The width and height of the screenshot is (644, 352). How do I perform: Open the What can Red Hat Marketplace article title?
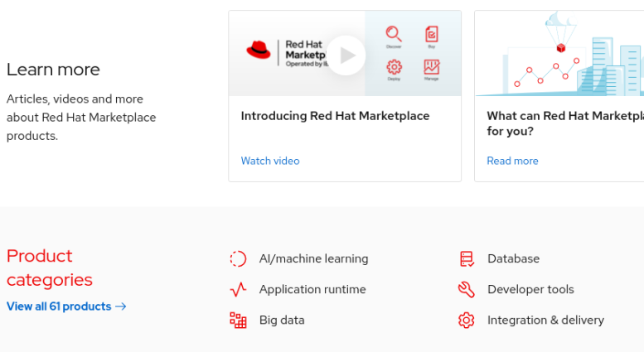(564, 123)
